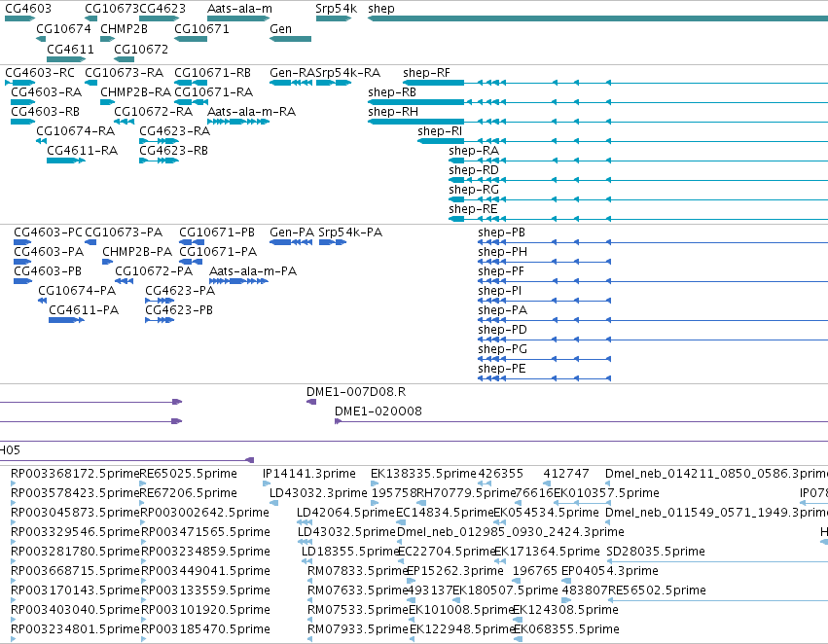Select the CG4603 gene label

[28, 9]
